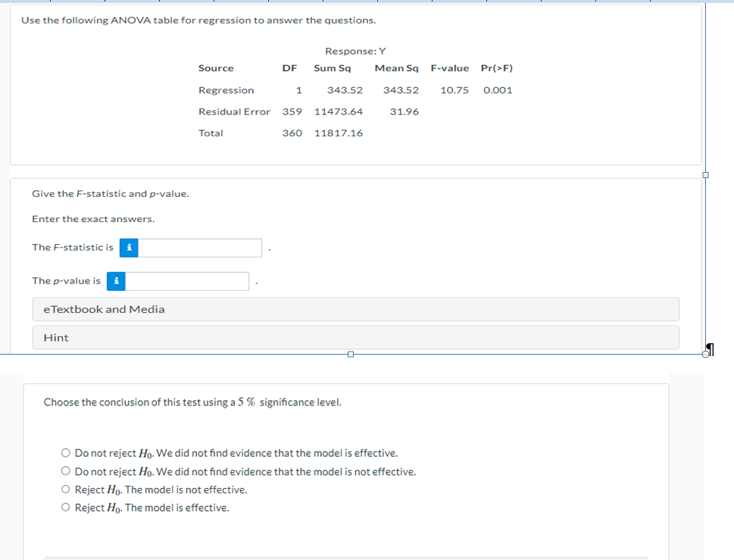Click the Pr(>F) value 0.001
The image size is (734, 560).
tap(498, 90)
